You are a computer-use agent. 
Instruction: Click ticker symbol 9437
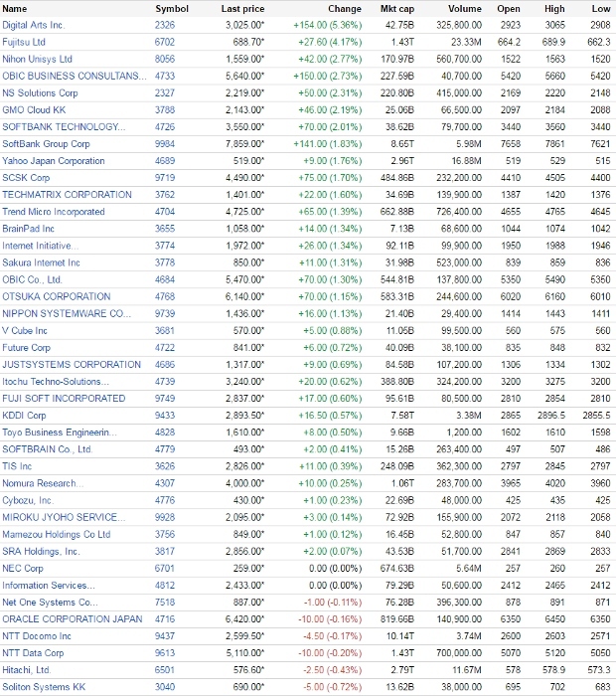(x=165, y=636)
